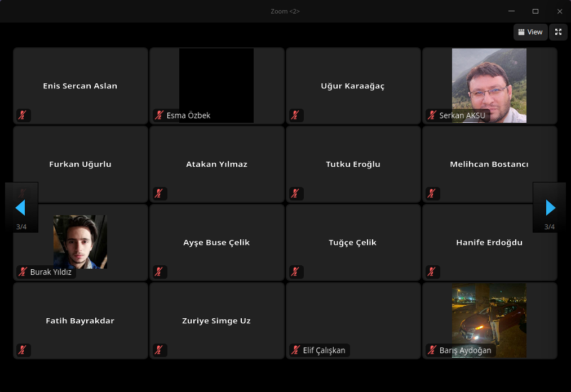This screenshot has width=571, height=392.
Task: Maximize the Zoom window
Action: 535,11
